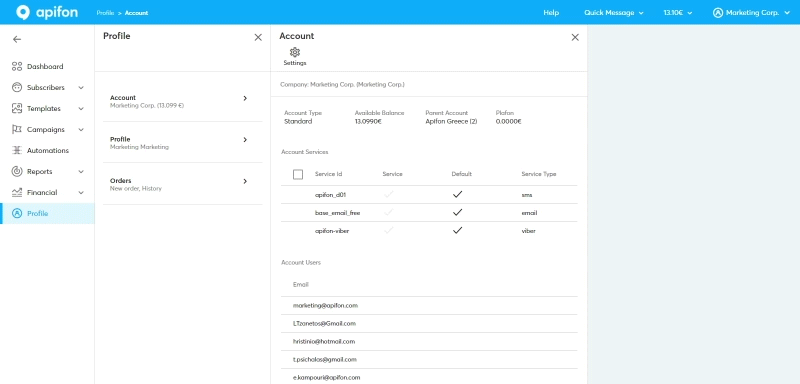Click the Service Id column header
The width and height of the screenshot is (800, 384).
point(329,174)
